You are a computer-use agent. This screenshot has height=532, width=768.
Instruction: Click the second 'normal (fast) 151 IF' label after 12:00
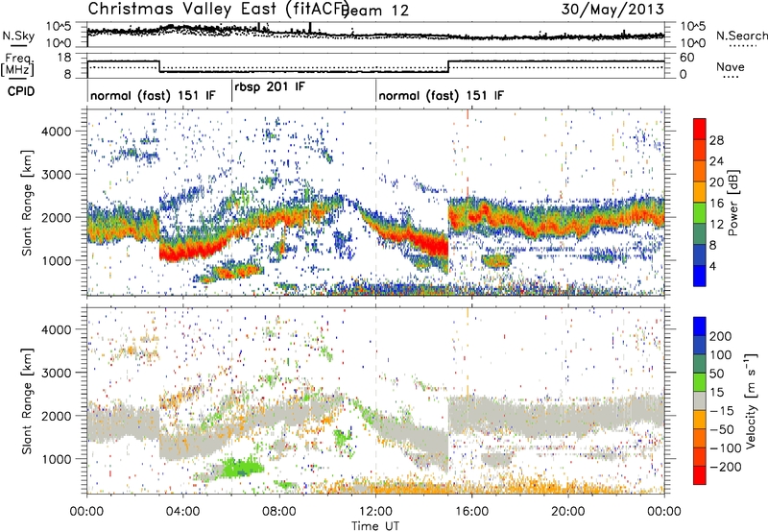click(x=441, y=95)
